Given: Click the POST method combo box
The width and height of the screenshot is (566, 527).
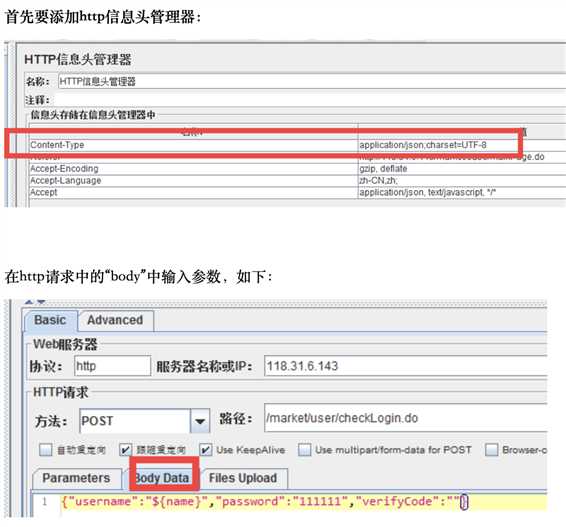Looking at the screenshot, I should (x=144, y=421).
